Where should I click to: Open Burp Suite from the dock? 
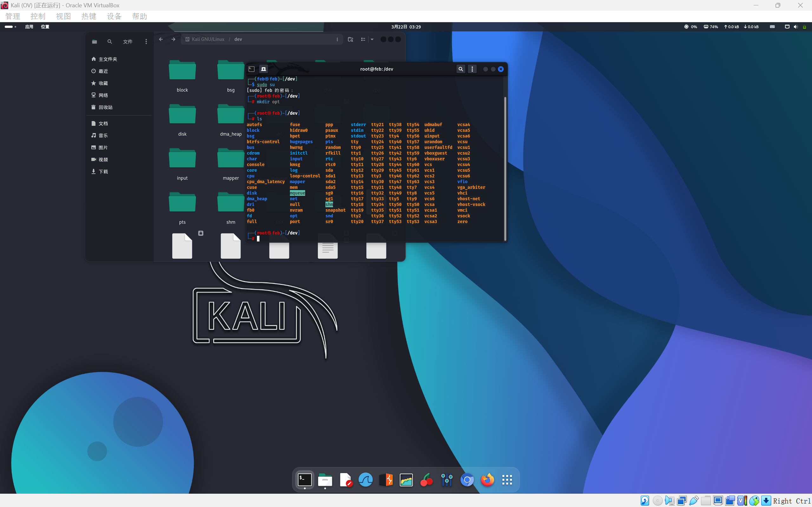(x=386, y=480)
